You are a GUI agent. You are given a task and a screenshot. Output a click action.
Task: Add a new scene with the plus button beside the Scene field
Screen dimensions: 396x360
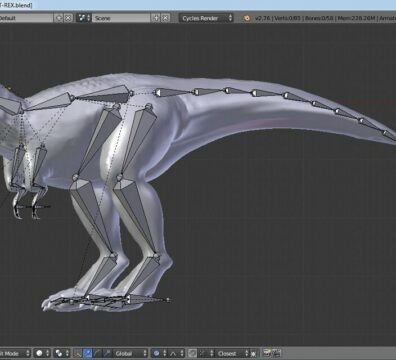[x=156, y=18]
